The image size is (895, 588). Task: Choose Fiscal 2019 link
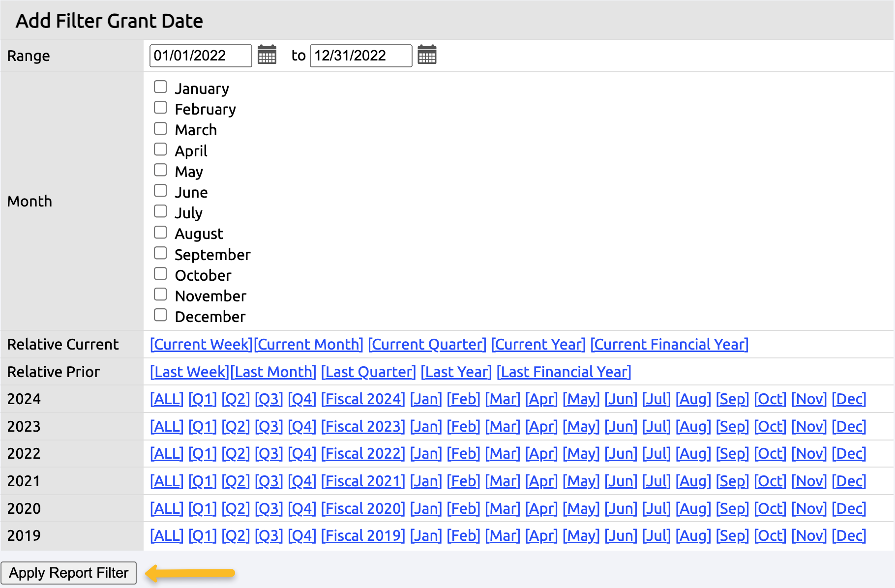click(363, 535)
